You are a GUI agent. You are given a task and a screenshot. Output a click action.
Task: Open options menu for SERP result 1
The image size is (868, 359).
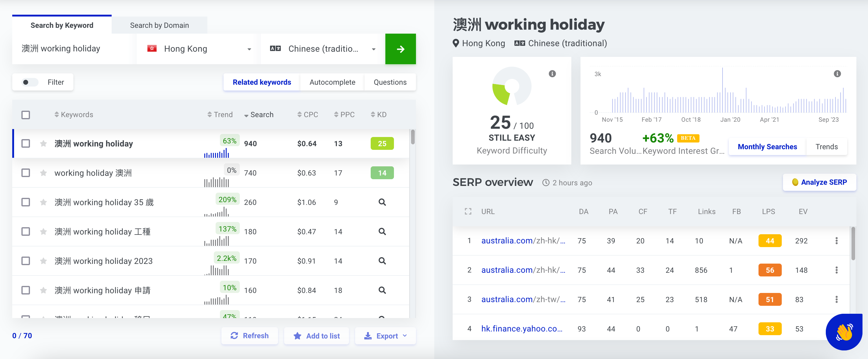[837, 241]
